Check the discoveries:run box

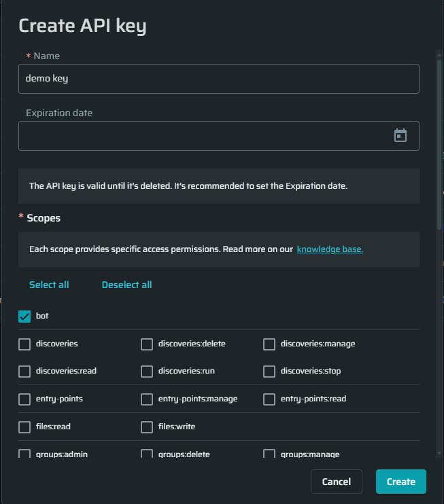(147, 372)
